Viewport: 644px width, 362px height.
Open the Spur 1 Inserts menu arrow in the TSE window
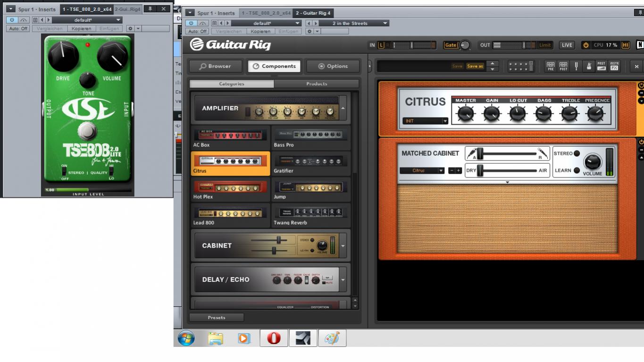(11, 9)
